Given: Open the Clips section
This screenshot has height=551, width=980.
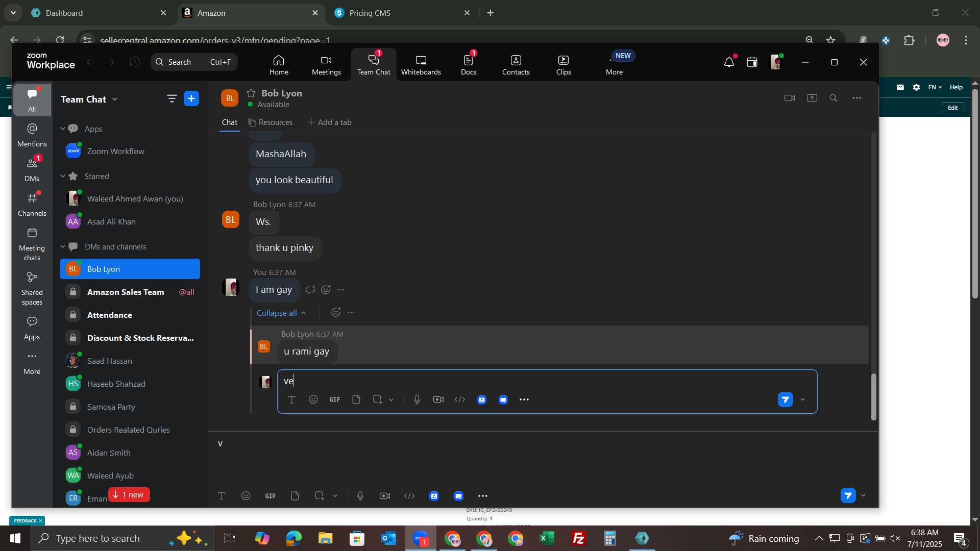Looking at the screenshot, I should (x=563, y=65).
